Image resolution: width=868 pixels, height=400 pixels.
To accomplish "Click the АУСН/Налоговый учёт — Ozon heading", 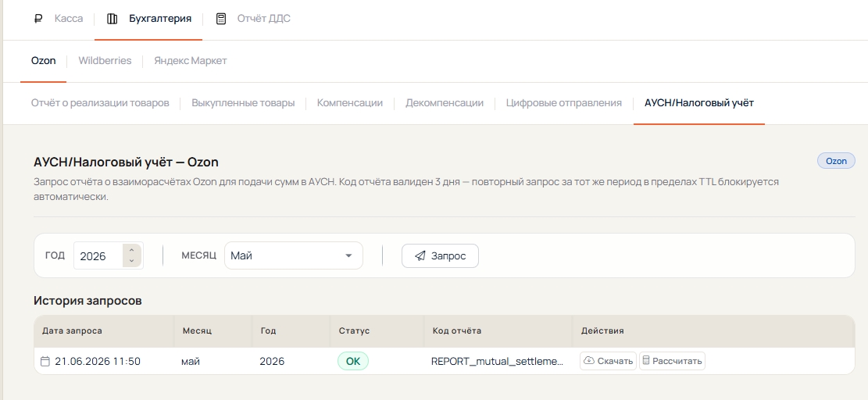I will (x=127, y=162).
